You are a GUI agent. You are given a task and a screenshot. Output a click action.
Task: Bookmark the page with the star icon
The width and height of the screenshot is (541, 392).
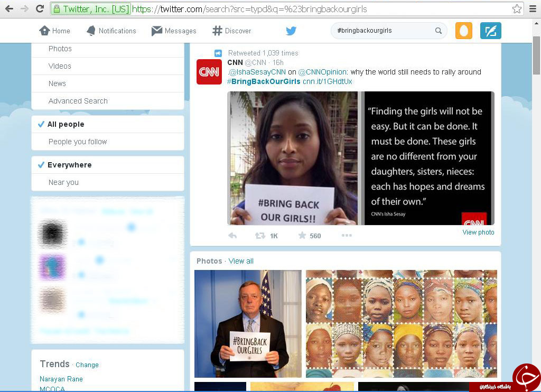517,8
